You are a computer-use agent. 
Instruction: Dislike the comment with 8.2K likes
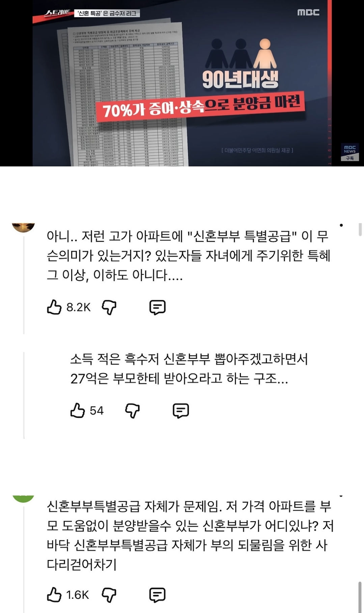109,308
